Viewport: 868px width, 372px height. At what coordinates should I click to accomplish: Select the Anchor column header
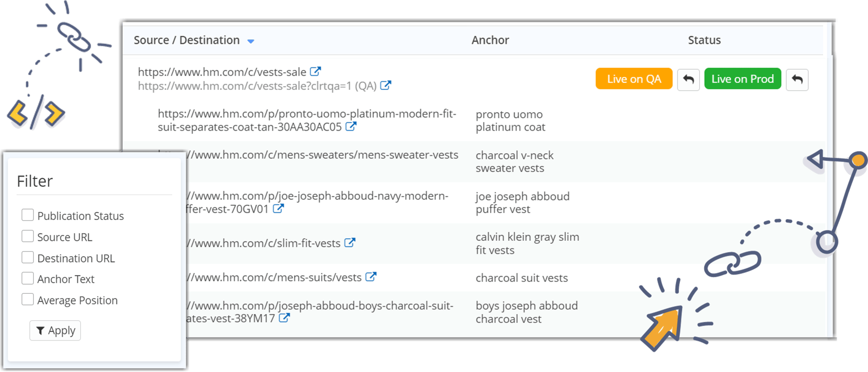tap(491, 40)
